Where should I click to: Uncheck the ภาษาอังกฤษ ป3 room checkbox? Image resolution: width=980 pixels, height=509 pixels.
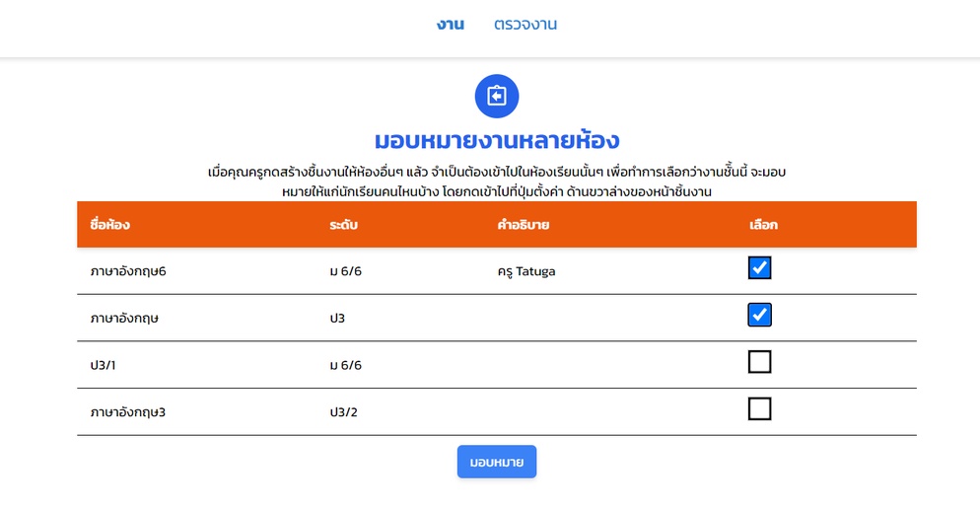(x=759, y=315)
